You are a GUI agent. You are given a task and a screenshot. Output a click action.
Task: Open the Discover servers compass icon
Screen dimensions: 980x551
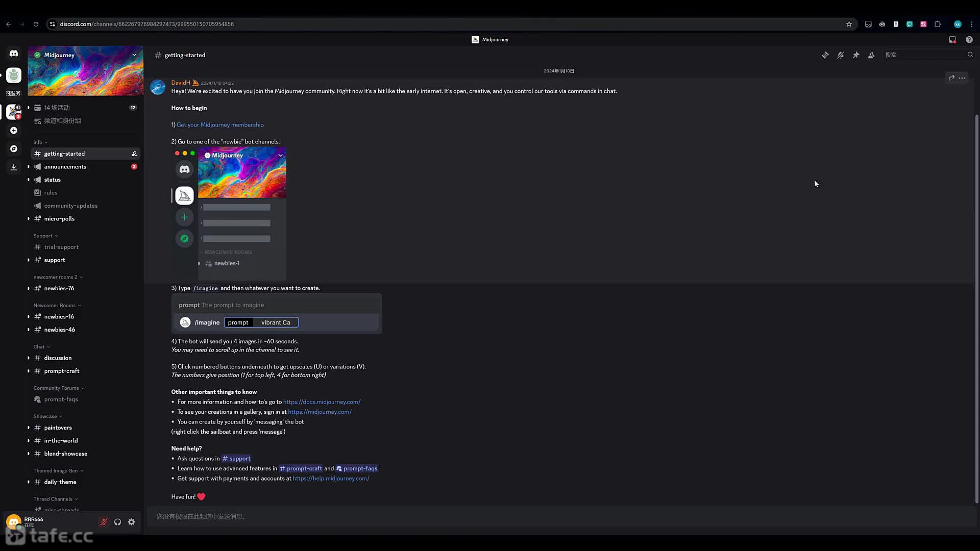tap(14, 149)
